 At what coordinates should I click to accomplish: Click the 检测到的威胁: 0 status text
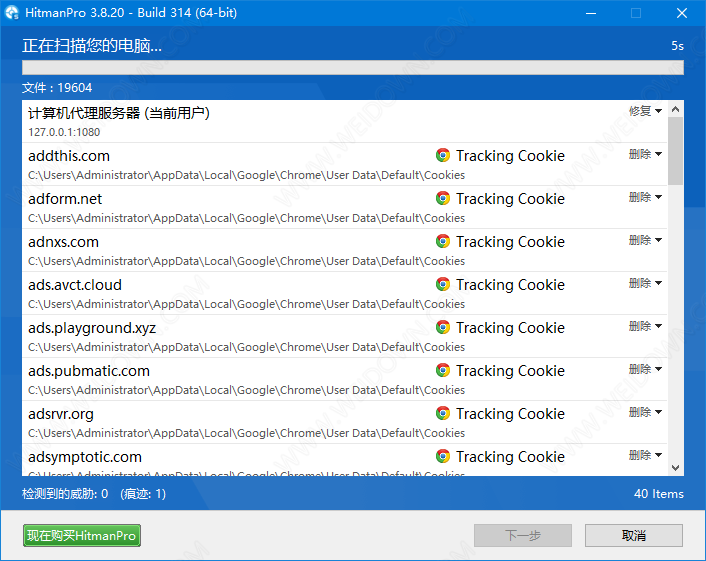click(65, 494)
